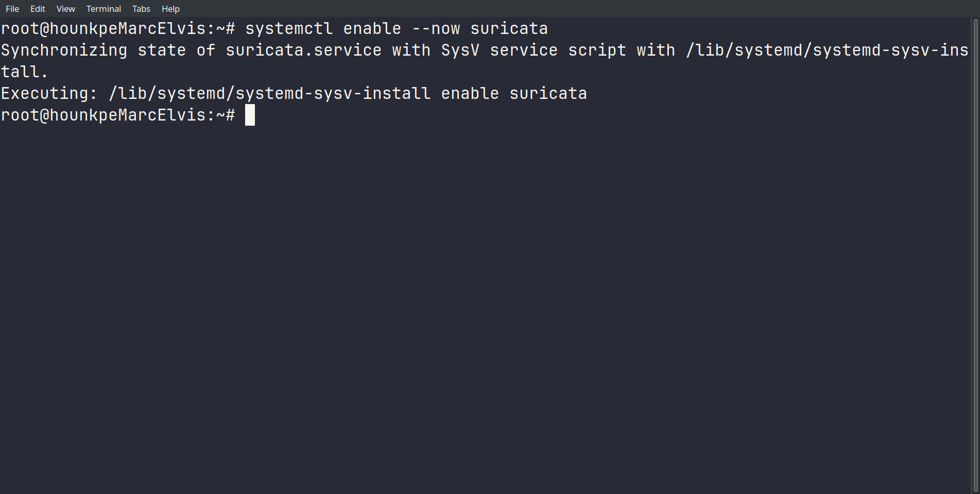Screen dimensions: 980x494
Task: Click the word 'Synchronizing' in the output
Action: click(64, 50)
